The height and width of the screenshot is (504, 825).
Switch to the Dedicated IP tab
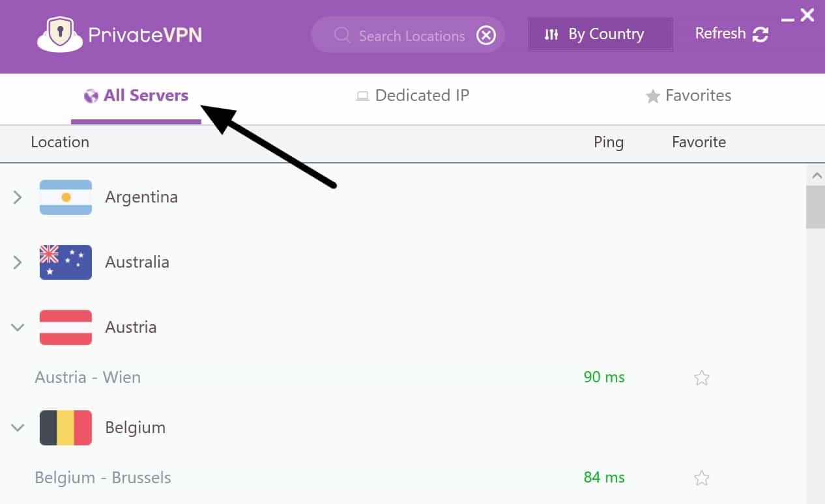point(412,96)
